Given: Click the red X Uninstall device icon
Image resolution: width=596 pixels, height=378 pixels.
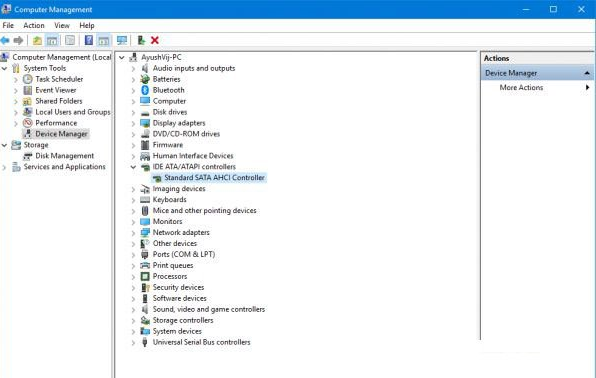Looking at the screenshot, I should tap(155, 40).
